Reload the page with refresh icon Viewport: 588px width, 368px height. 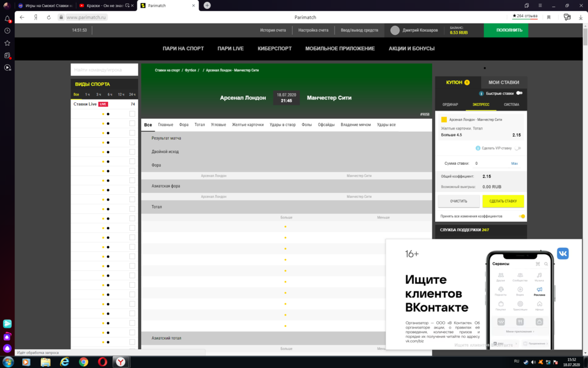point(49,17)
